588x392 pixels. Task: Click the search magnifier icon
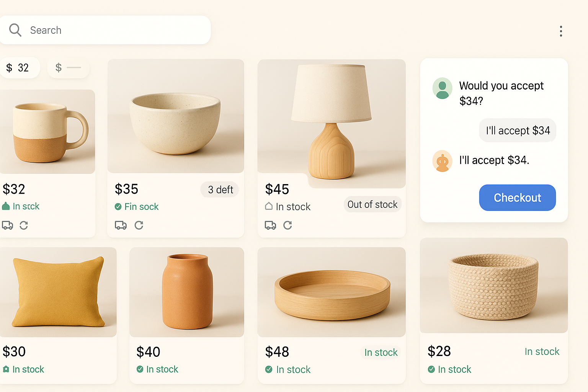pos(15,30)
